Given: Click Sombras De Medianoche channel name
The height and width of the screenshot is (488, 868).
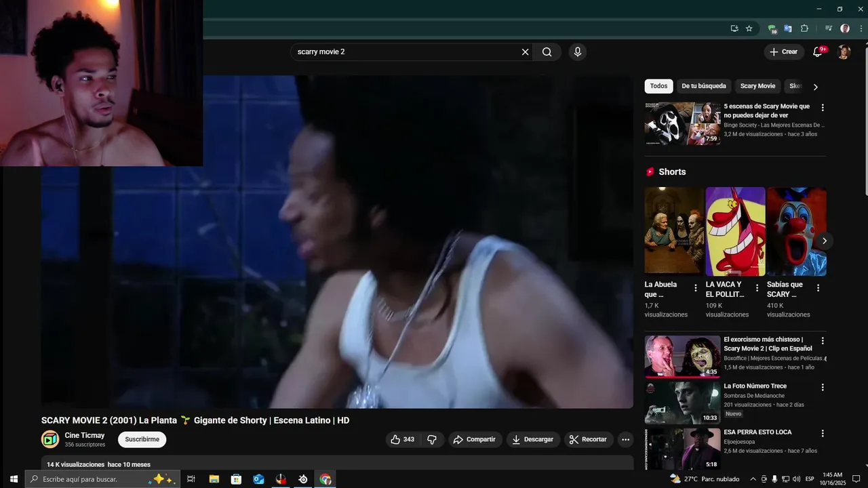Looking at the screenshot, I should tap(754, 396).
